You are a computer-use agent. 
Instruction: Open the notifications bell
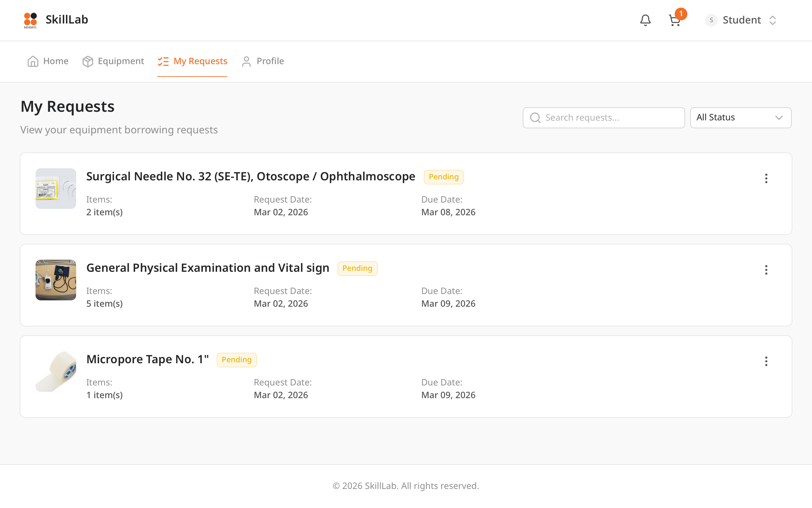tap(645, 20)
